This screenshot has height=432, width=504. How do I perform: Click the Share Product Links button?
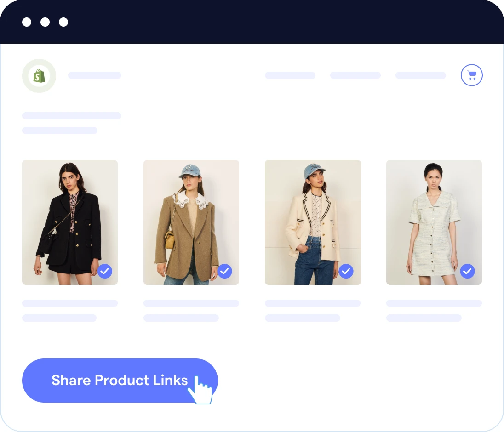click(x=120, y=380)
